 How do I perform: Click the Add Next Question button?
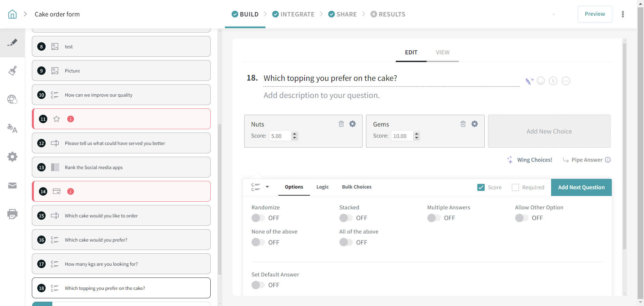(x=581, y=187)
